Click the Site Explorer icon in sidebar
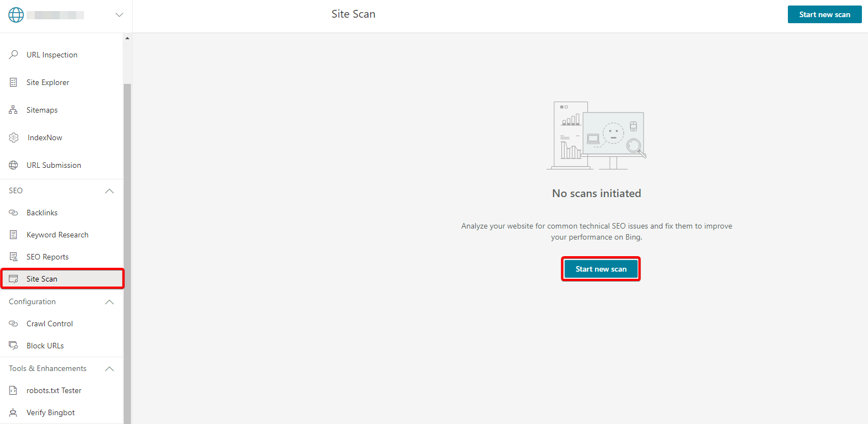Image resolution: width=868 pixels, height=424 pixels. [x=14, y=82]
